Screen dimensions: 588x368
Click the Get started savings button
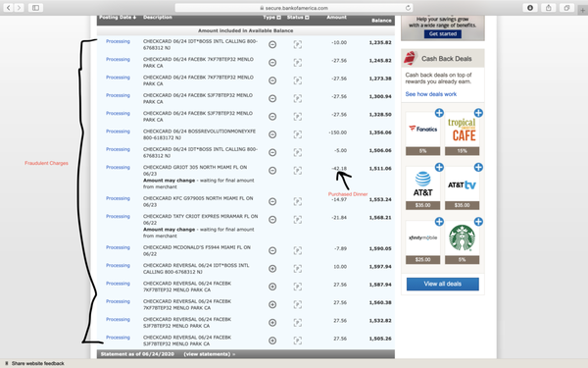coord(443,33)
